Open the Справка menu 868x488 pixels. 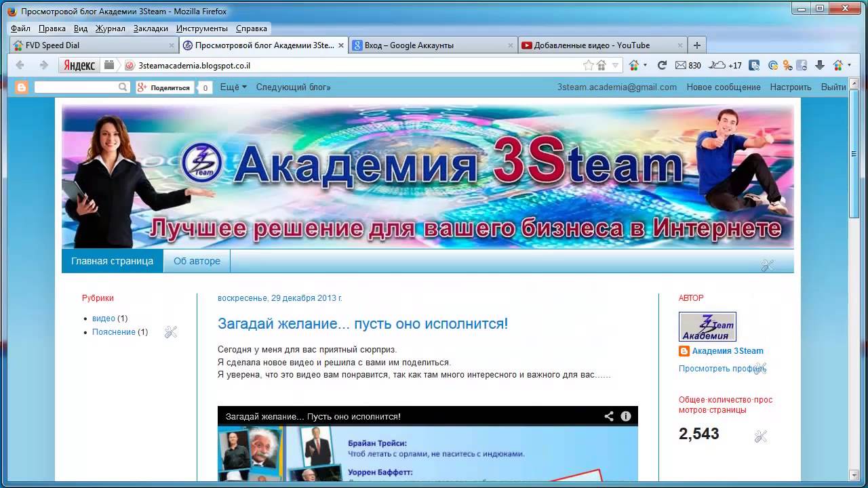pos(252,28)
